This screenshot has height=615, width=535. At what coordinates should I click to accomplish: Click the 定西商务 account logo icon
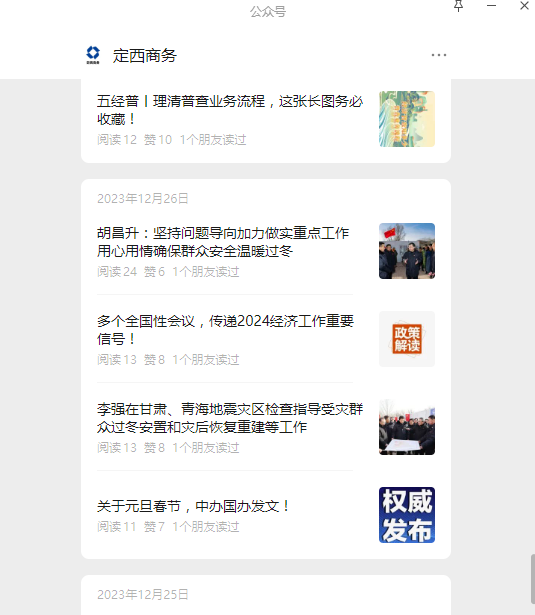tap(93, 55)
